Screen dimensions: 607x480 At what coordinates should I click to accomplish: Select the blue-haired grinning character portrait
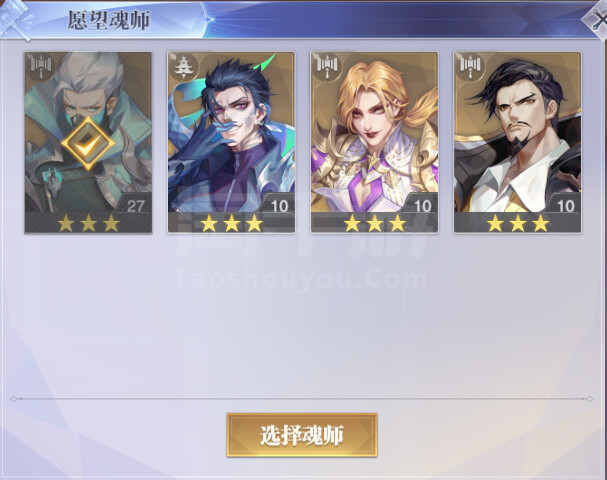231,132
